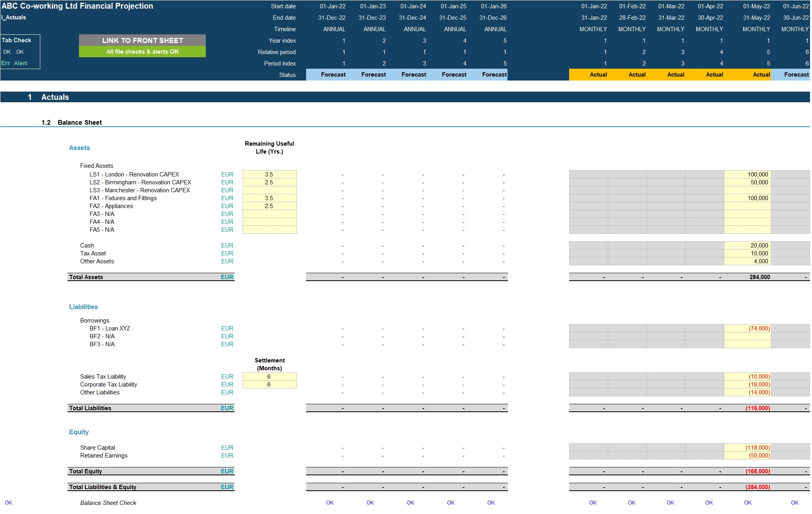Viewport: 812px width, 514px height.
Task: Click monthly start date 01-Mar-22
Action: tap(671, 6)
